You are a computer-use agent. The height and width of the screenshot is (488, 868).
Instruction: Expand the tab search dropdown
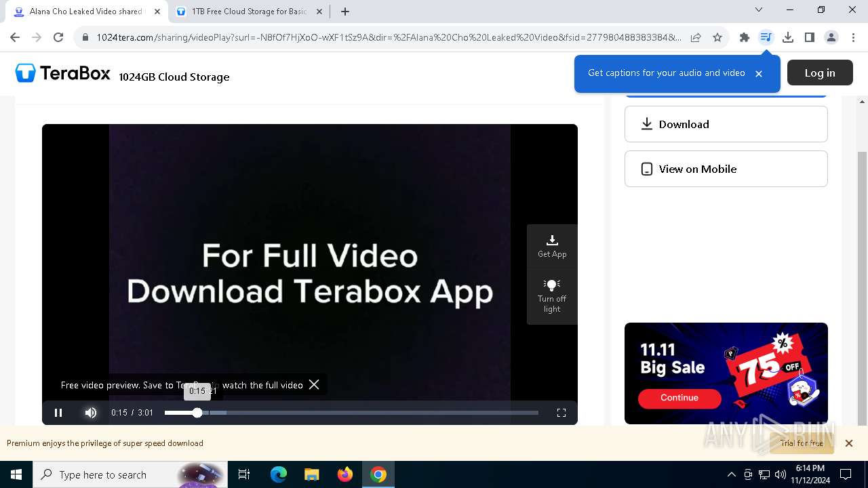point(759,10)
